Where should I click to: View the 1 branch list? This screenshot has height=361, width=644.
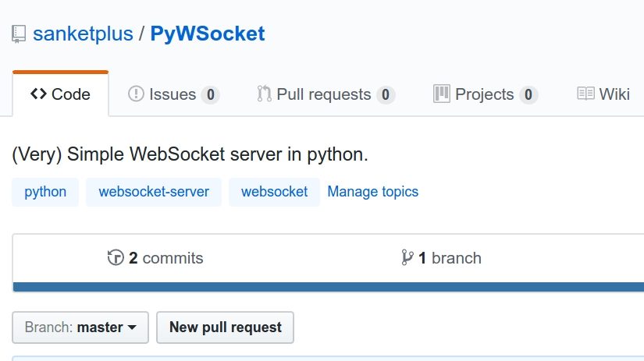(441, 258)
